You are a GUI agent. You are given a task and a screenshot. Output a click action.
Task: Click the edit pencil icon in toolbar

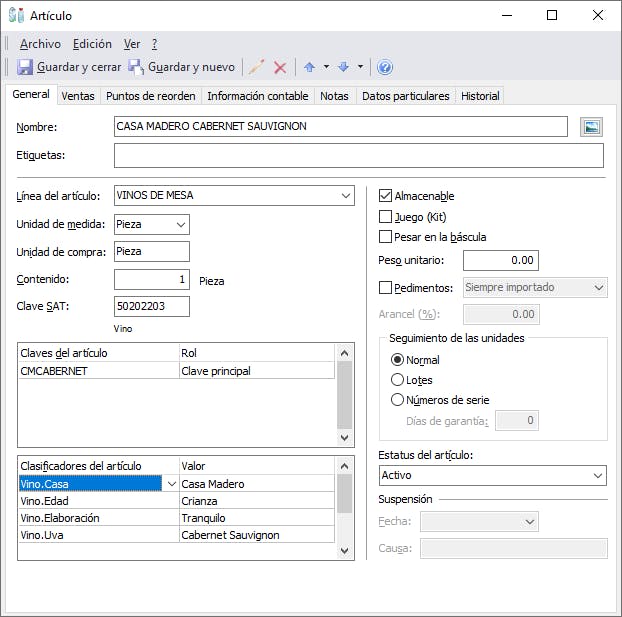(x=257, y=67)
